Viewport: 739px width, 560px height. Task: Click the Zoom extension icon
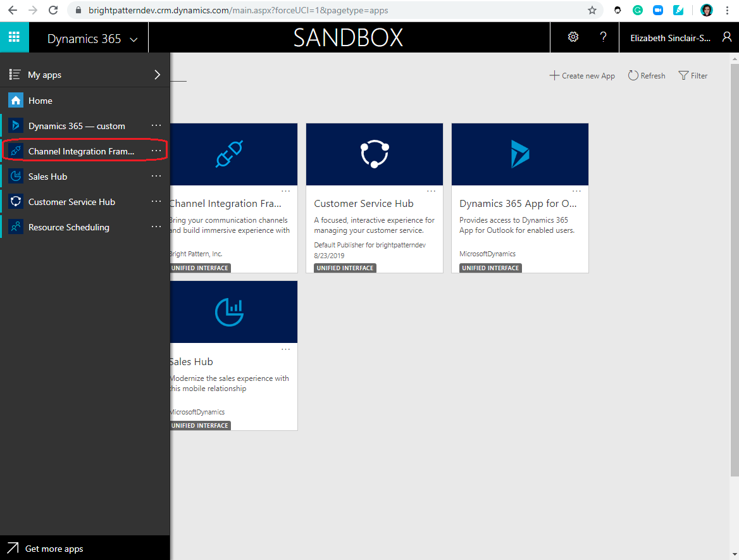658,10
